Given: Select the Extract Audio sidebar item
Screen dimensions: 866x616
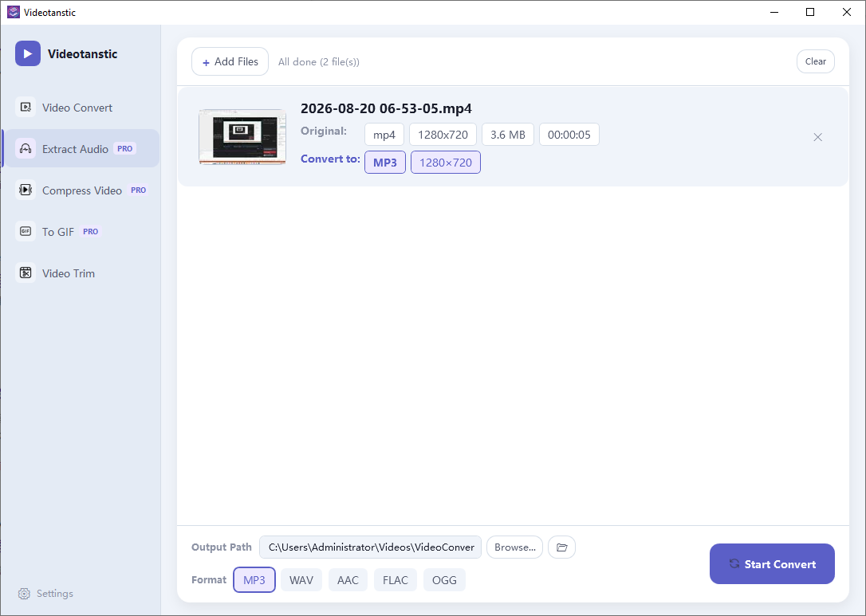Looking at the screenshot, I should click(x=81, y=148).
